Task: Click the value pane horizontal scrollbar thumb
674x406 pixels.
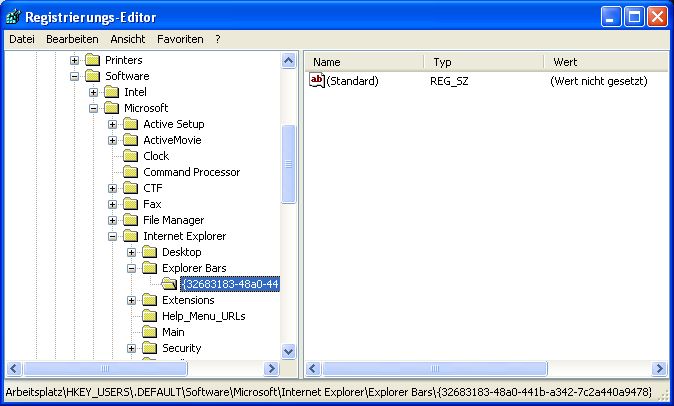Action: (435, 369)
